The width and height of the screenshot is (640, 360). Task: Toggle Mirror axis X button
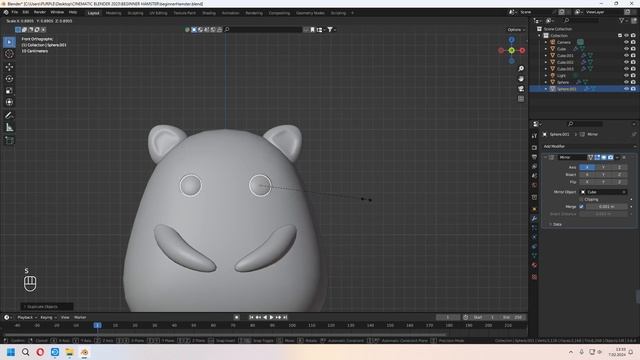pyautogui.click(x=587, y=167)
